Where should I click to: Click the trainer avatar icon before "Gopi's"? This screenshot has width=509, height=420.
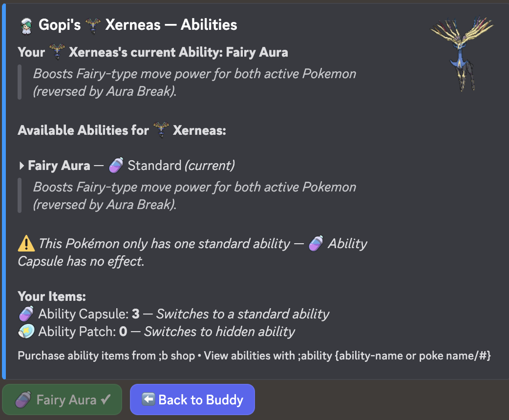click(26, 25)
